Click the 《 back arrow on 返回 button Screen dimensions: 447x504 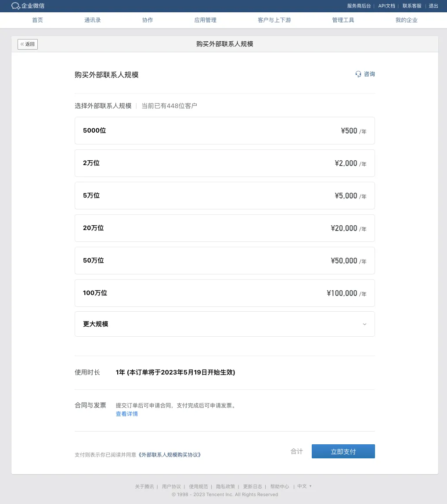tap(22, 44)
